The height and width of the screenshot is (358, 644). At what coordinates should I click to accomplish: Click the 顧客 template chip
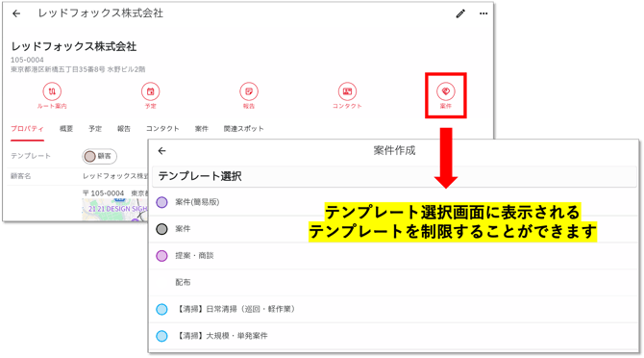(99, 156)
